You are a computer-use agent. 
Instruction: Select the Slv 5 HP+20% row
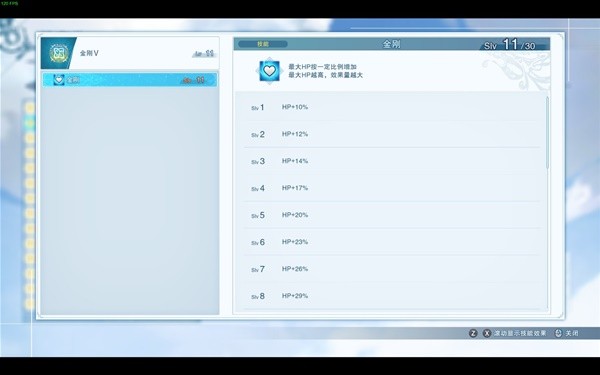point(392,215)
